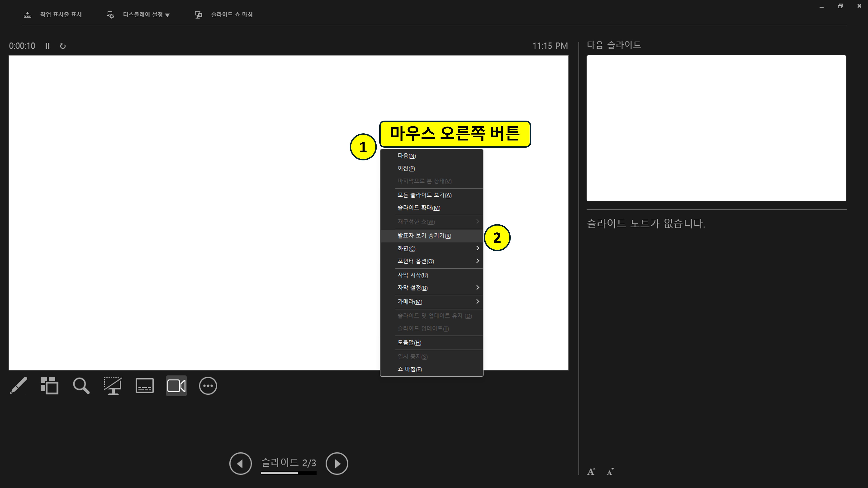The image size is (868, 488).
Task: Restart the timer with the reset icon
Action: pyautogui.click(x=63, y=46)
